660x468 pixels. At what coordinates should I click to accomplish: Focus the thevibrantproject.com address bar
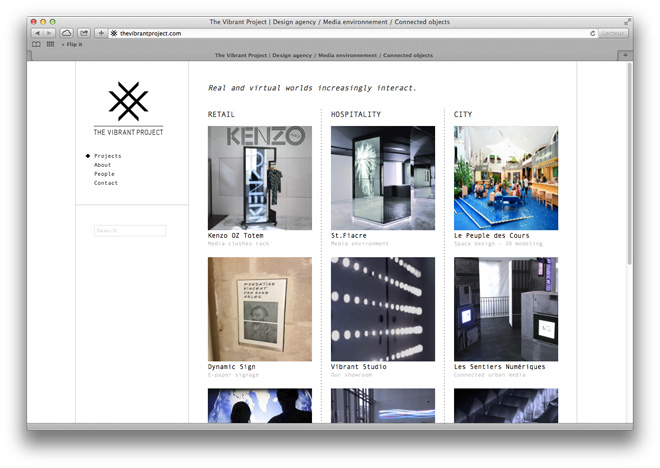coord(349,33)
